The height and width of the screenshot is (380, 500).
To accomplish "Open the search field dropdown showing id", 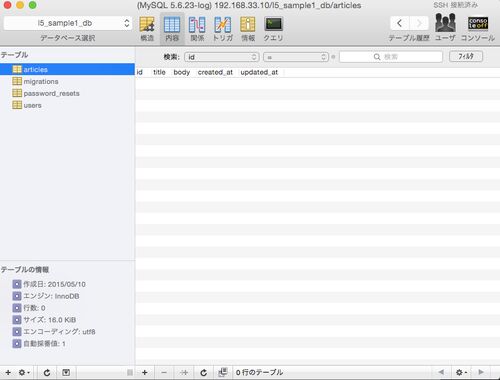I will 222,57.
